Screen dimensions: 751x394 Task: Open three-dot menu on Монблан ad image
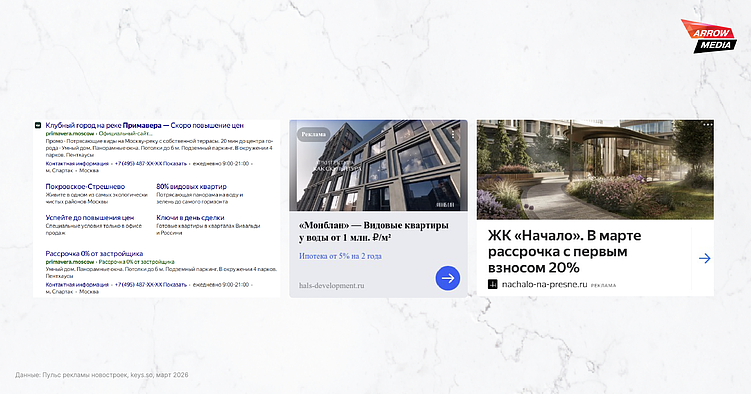453,135
